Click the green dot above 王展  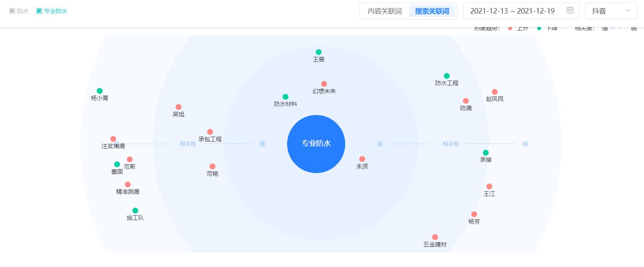(x=319, y=52)
